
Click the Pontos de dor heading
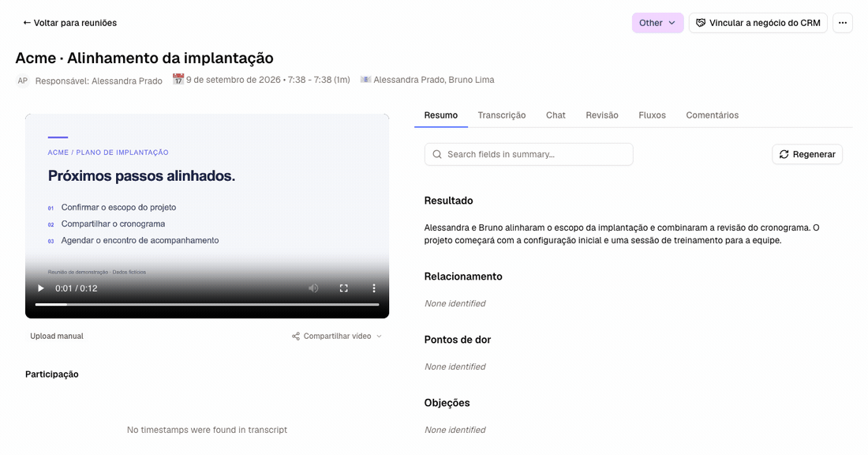click(457, 340)
